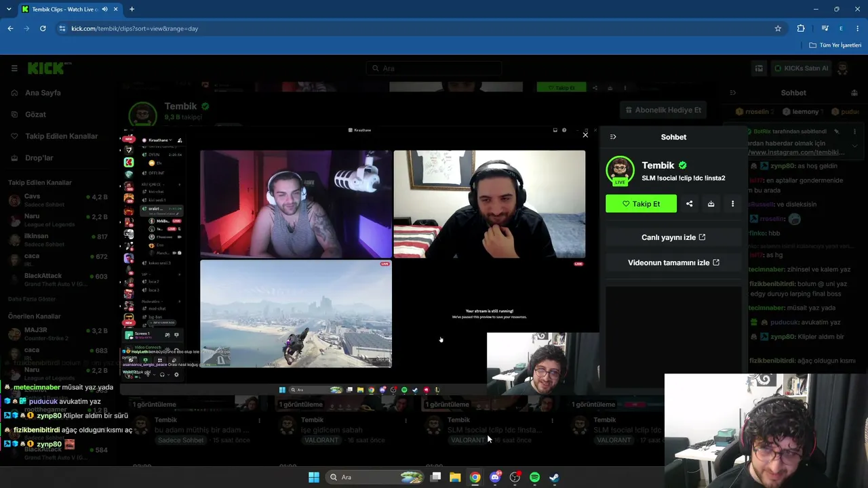The image size is (868, 488).
Task: Open the instagram.com/tembiki link in chat
Action: tap(797, 152)
